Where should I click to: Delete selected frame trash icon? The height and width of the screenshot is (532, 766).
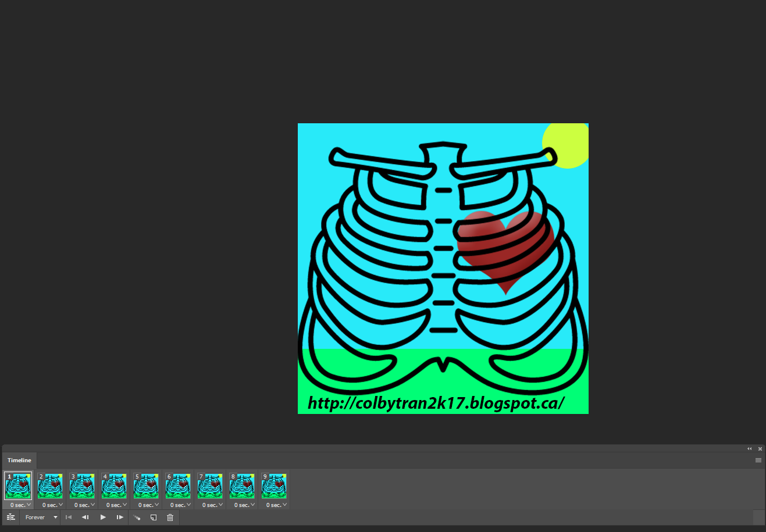click(170, 517)
